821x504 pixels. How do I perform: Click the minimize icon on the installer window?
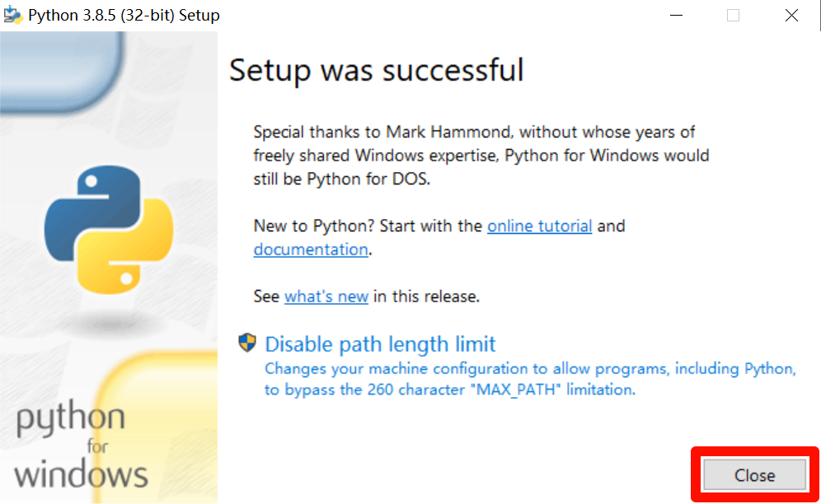coord(676,15)
